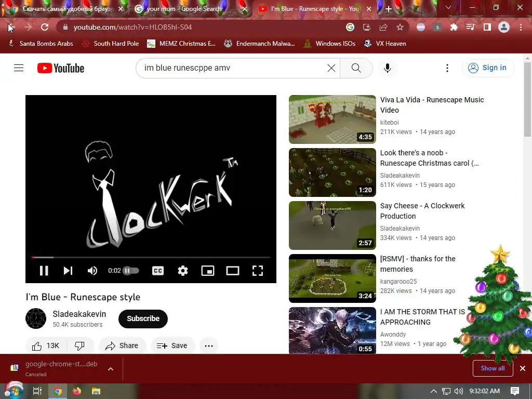This screenshot has width=532, height=399.
Task: Switch to your mom Google Search tab
Action: tap(190, 9)
